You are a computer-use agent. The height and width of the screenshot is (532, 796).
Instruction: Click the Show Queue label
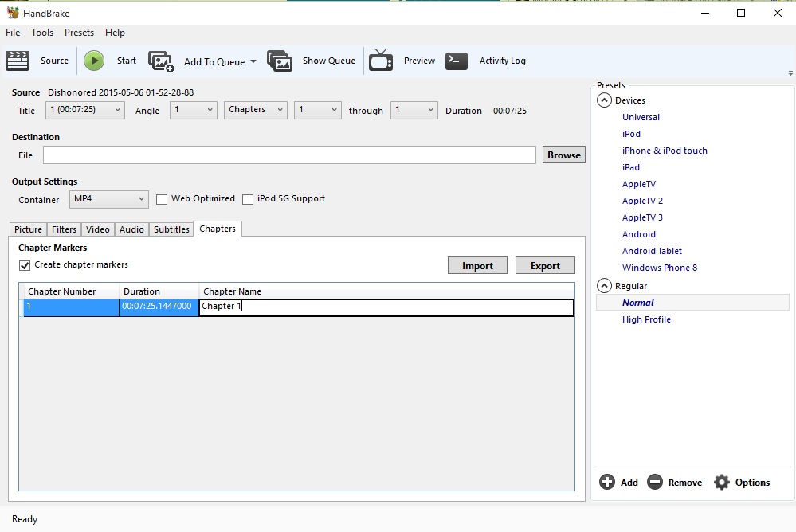coord(329,61)
